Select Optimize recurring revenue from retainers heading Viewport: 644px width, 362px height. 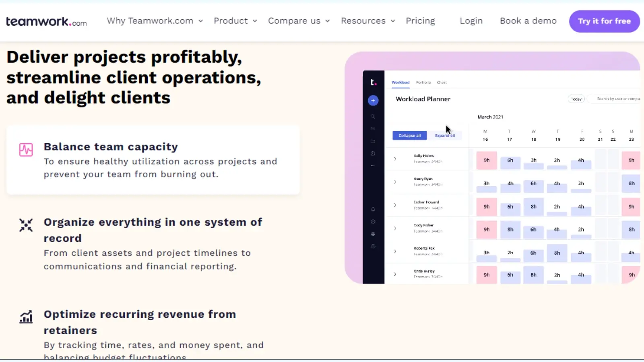[x=140, y=322]
